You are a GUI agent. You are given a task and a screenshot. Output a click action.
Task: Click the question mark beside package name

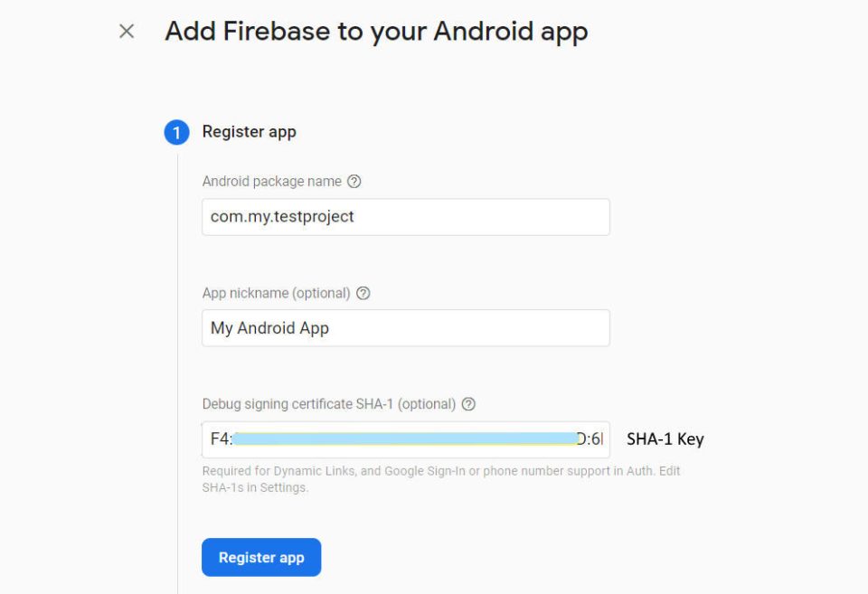pos(354,181)
